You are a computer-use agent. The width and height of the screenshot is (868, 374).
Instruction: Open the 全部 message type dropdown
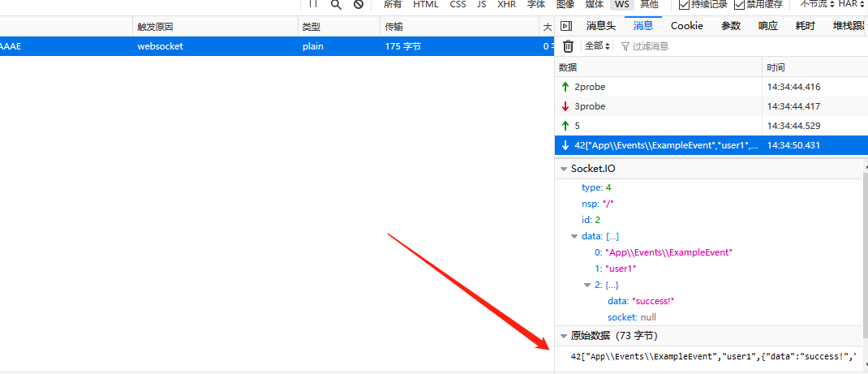(597, 46)
